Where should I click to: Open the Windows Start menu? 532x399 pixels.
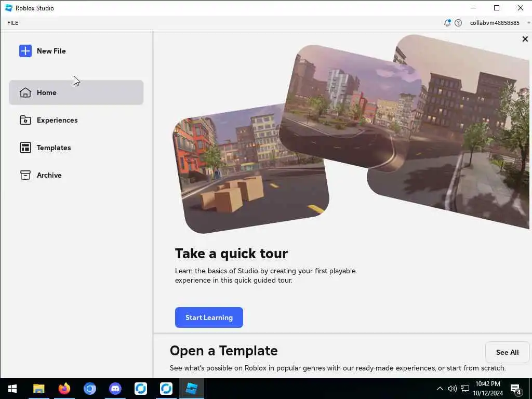pos(12,389)
